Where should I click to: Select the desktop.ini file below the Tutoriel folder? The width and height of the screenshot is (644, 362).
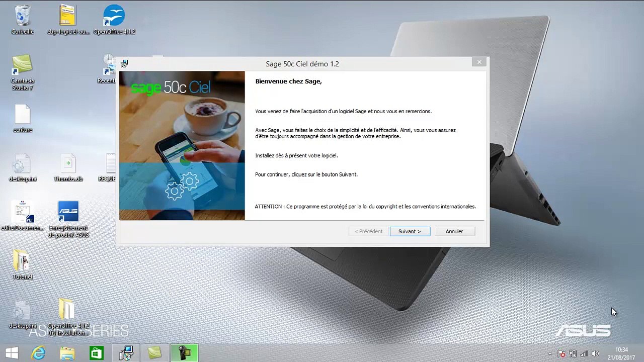tap(23, 315)
